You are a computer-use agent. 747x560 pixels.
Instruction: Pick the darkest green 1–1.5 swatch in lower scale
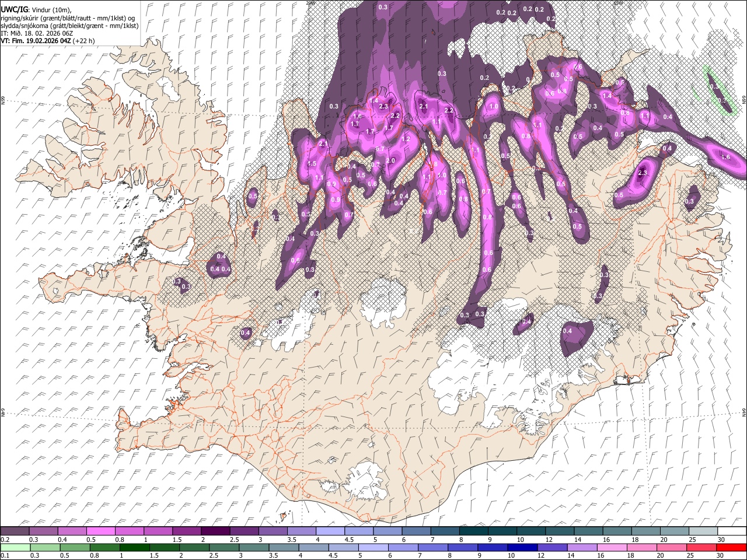tap(134, 547)
